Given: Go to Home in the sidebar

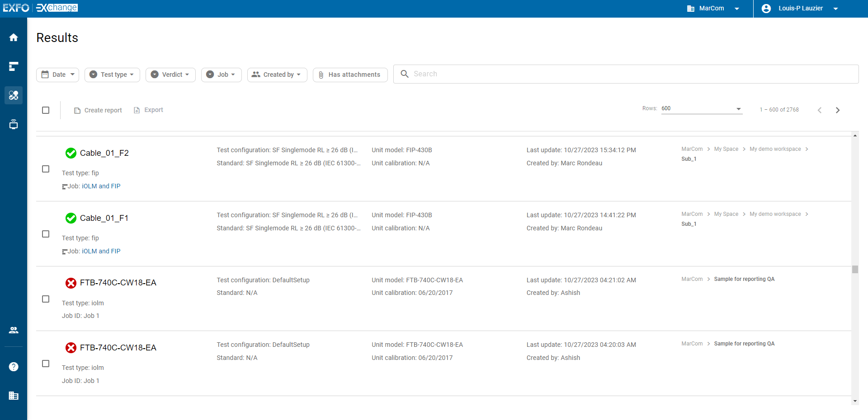Looking at the screenshot, I should click(14, 37).
